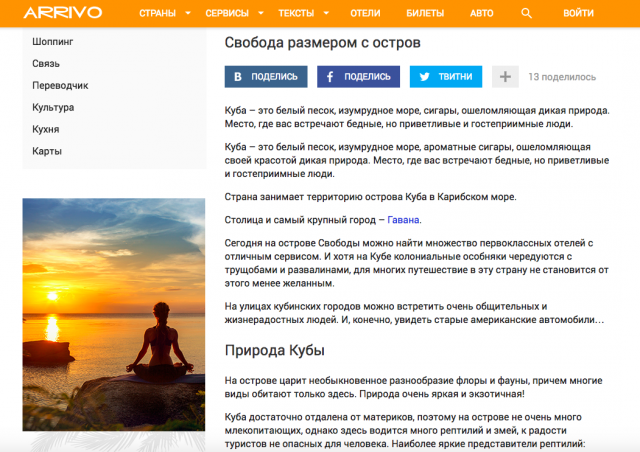Expand the Сервисы dropdown arrow
Viewport: 640px width, 452px height.
click(261, 13)
